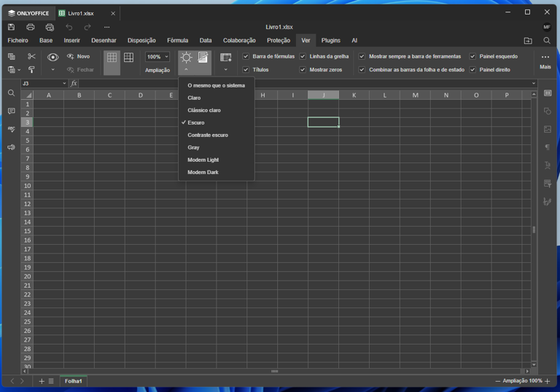Redo the last action
Image resolution: width=560 pixels, height=392 pixels.
[87, 27]
